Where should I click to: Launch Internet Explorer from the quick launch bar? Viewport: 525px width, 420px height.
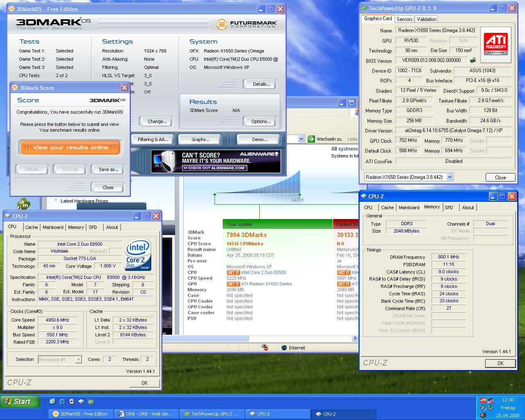coord(62,402)
